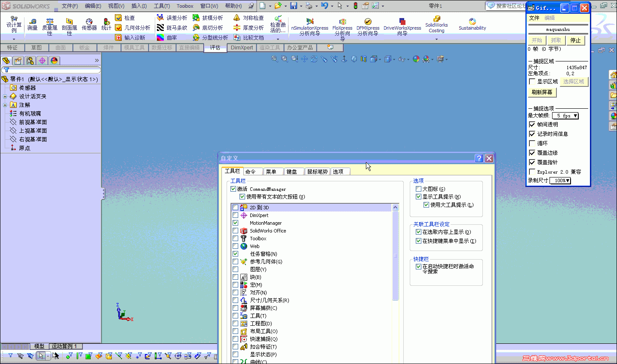
Task: Enable 斑马条纹 zebra stripes display
Action: [x=172, y=28]
